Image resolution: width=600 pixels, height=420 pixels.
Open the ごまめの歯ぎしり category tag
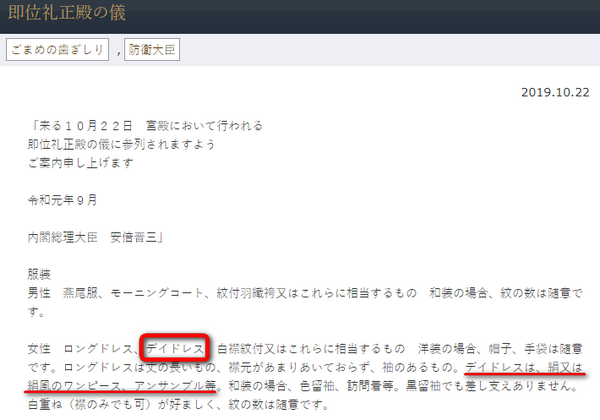57,50
